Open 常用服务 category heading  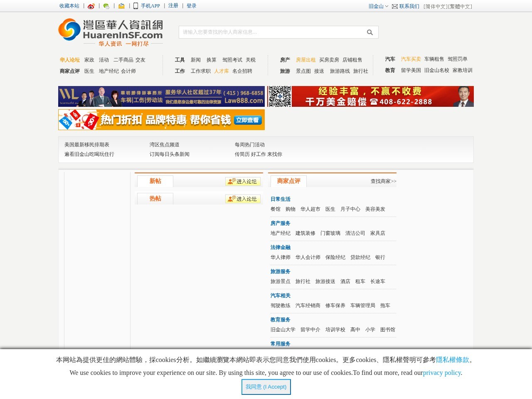coord(281,344)
